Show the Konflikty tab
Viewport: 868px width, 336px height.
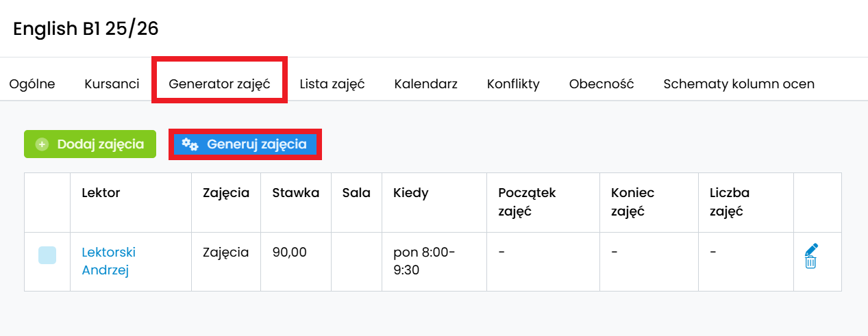click(x=513, y=84)
